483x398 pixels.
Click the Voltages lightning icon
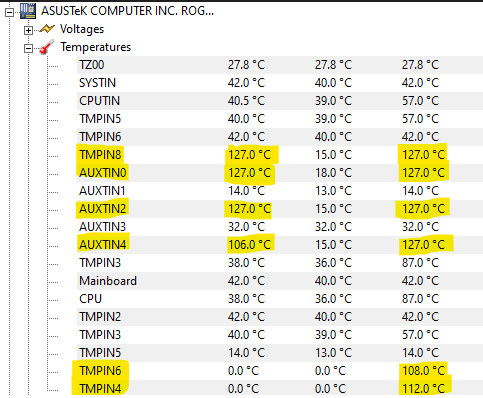coord(47,29)
